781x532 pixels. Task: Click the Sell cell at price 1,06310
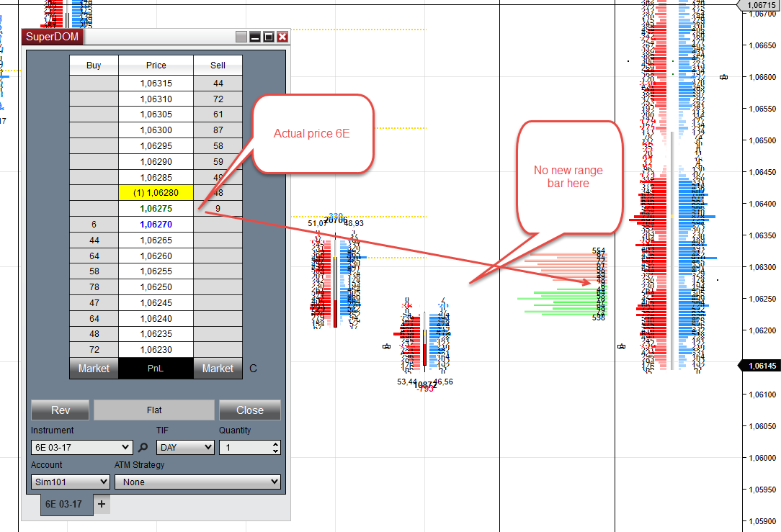(x=218, y=99)
